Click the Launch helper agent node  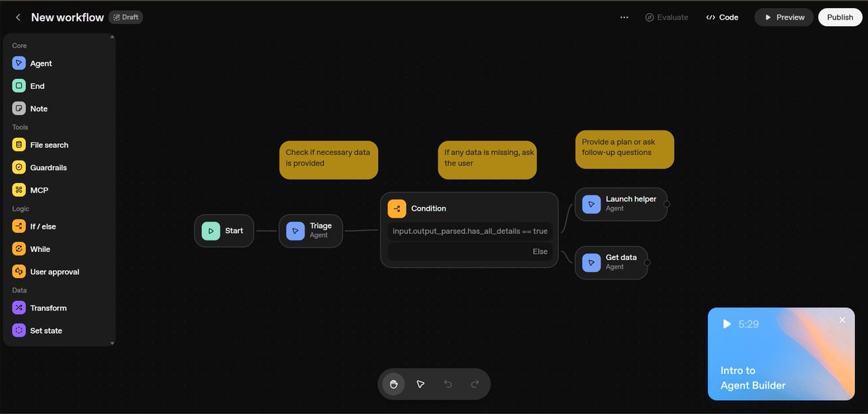tap(621, 204)
